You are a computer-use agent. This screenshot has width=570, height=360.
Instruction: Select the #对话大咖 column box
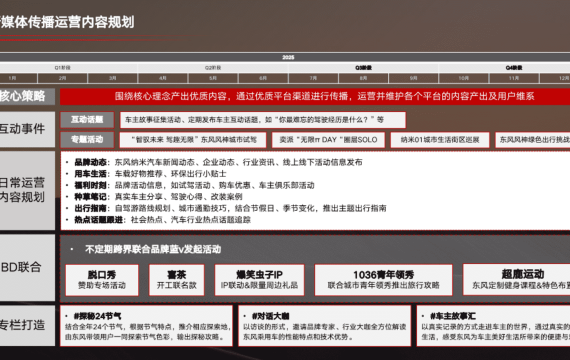click(x=325, y=325)
